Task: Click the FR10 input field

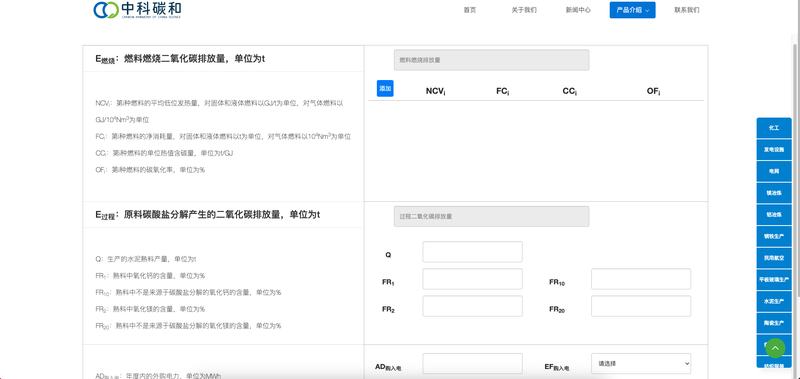Action: point(641,279)
